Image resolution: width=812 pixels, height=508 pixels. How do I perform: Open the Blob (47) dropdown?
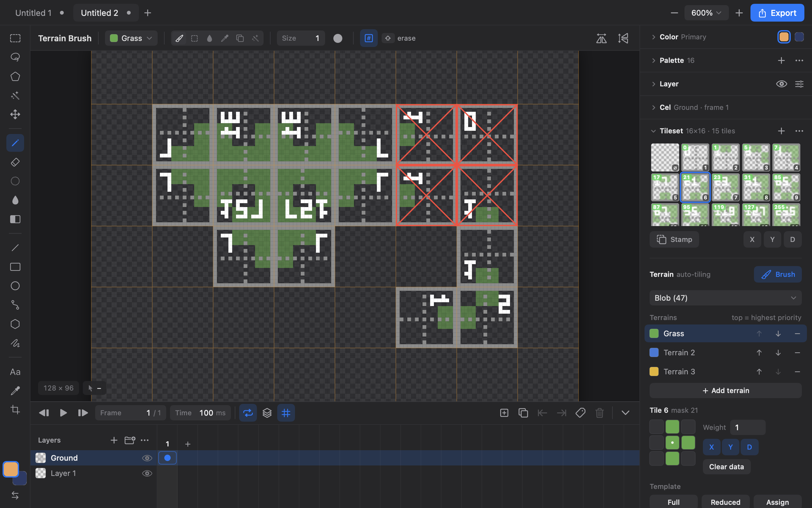coord(725,298)
